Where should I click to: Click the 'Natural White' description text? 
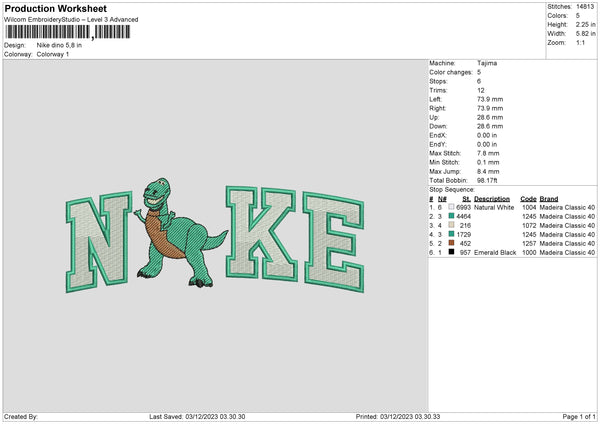[494, 207]
